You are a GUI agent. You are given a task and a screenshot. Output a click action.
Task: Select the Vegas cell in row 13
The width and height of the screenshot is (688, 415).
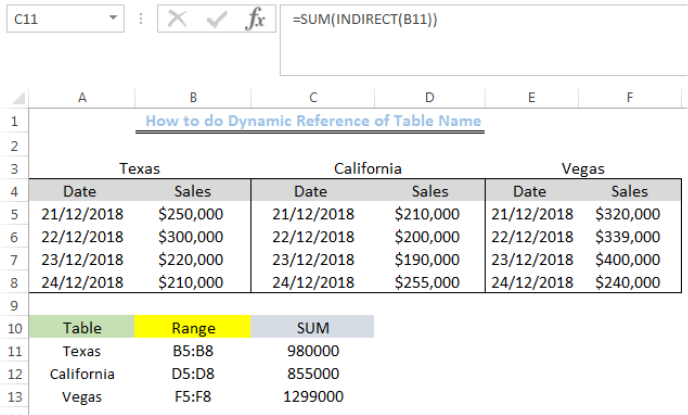82,397
